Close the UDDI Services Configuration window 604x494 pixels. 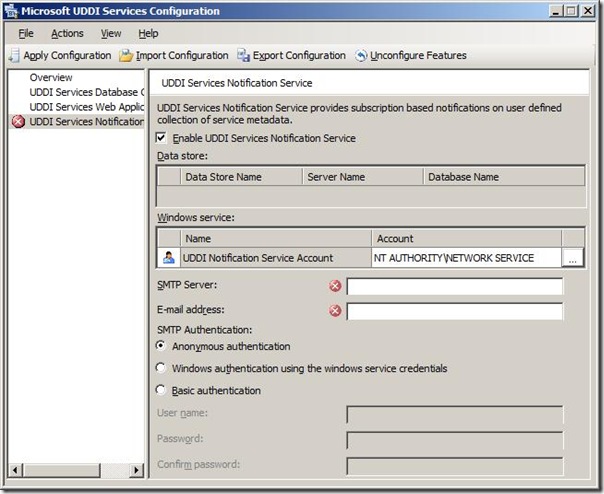(588, 11)
